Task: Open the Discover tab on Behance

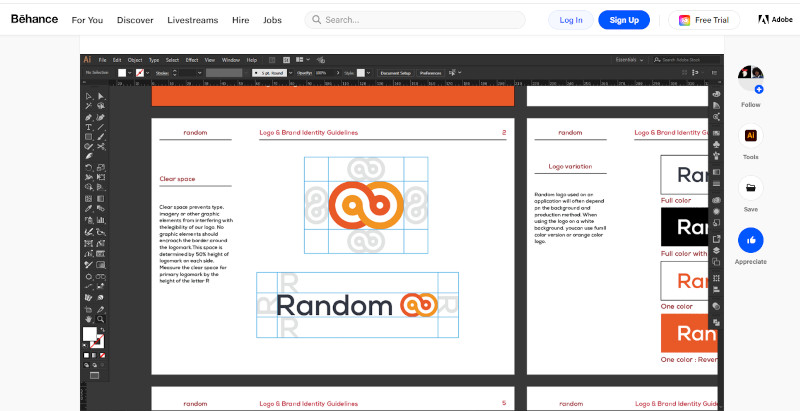Action: [135, 20]
